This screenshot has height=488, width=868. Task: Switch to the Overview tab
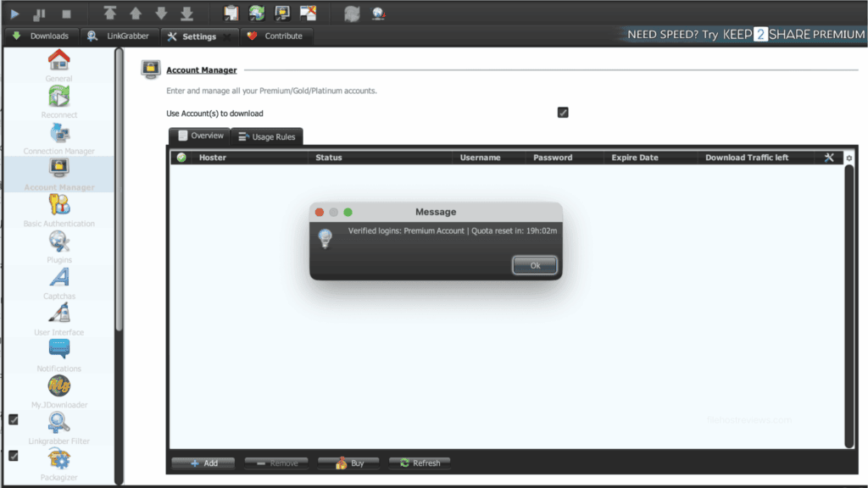tap(200, 136)
